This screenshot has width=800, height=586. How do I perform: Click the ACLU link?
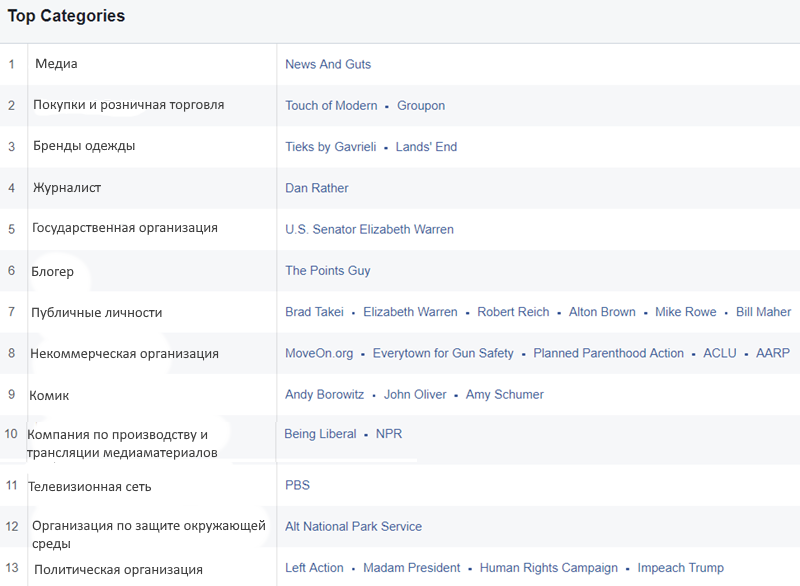pos(719,353)
